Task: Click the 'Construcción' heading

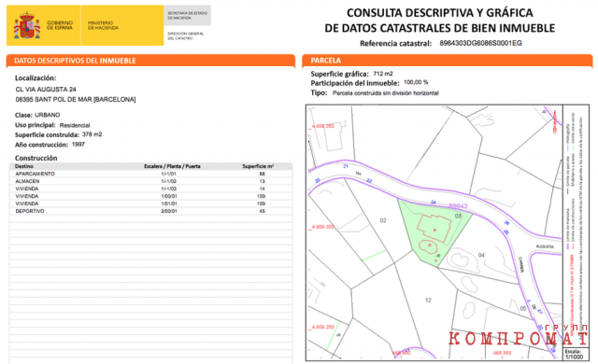Action: coord(36,158)
